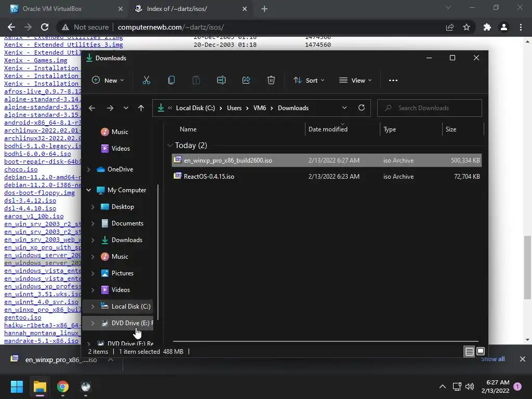Close the downloads shelf bar
This screenshot has width=532, height=399.
[522, 359]
